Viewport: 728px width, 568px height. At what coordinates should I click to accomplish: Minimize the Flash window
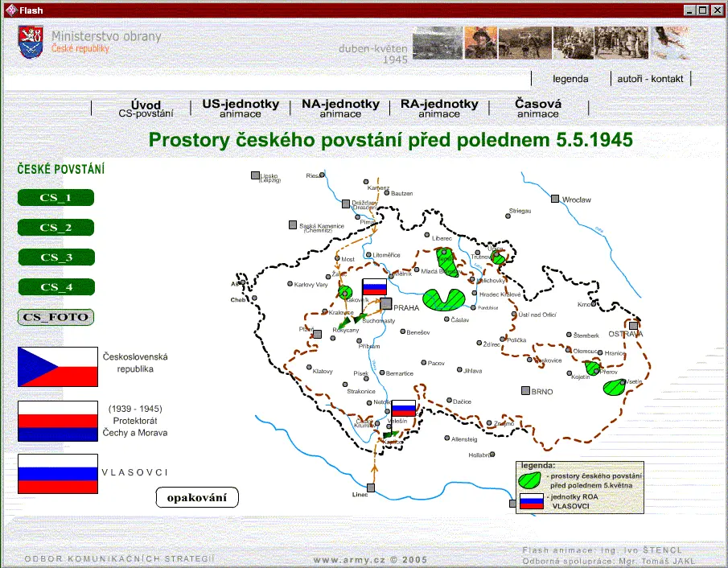tap(689, 10)
